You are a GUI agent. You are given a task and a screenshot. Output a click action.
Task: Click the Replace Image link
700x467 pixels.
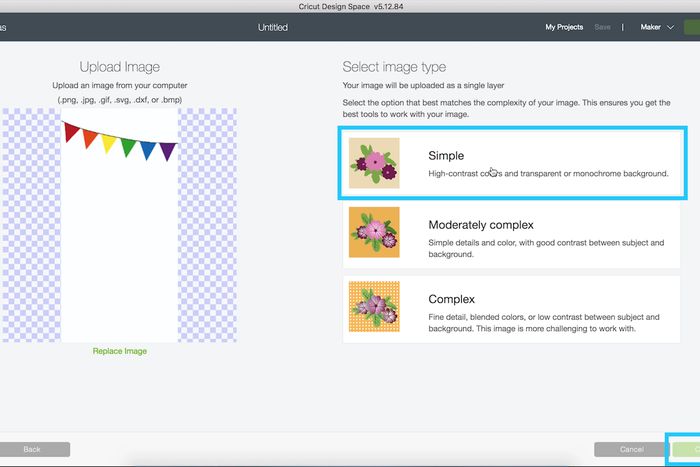point(120,351)
